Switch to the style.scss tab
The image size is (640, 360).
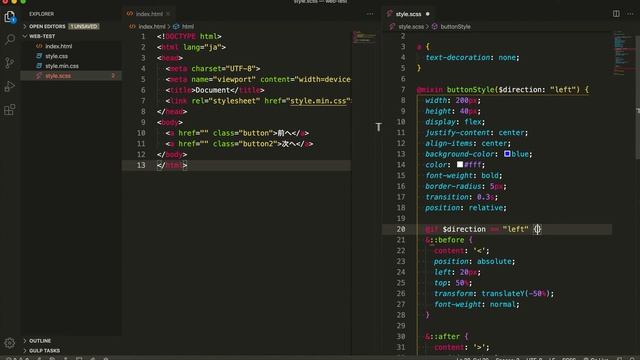pyautogui.click(x=408, y=14)
